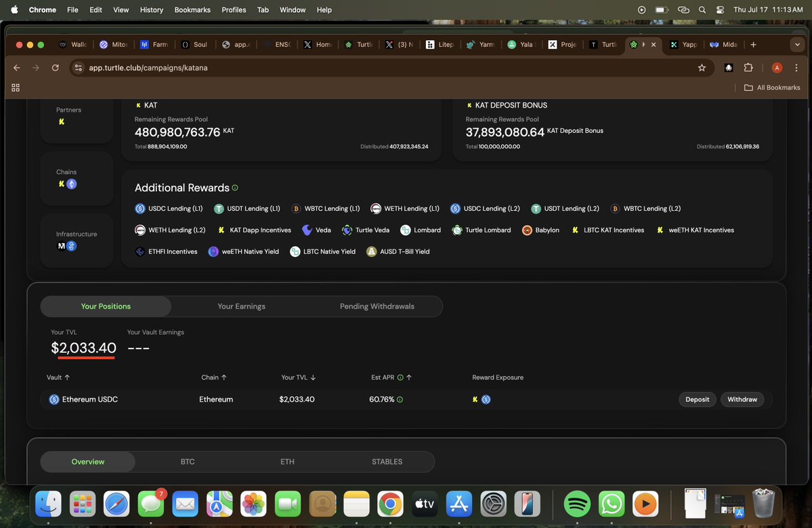Click the USDC Lending (L2) reward icon

pos(455,208)
